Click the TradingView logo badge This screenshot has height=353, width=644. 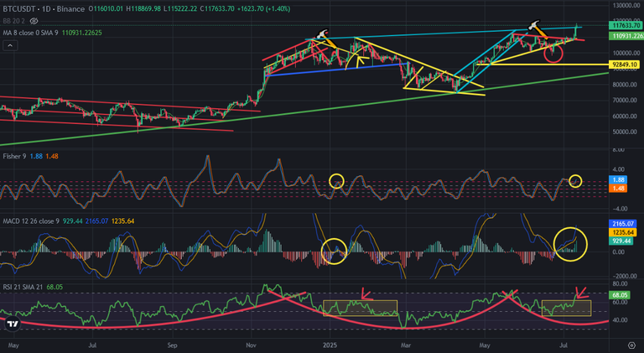(13, 324)
